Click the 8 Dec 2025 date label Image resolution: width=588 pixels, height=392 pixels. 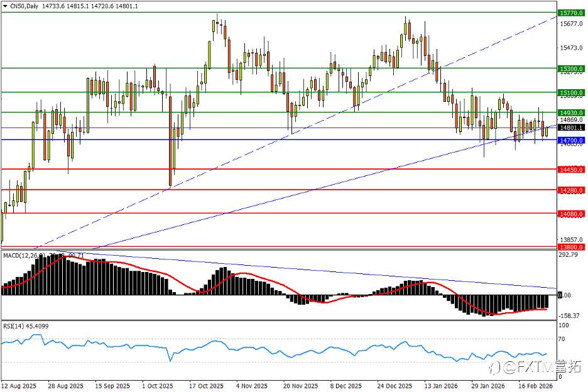coord(346,386)
